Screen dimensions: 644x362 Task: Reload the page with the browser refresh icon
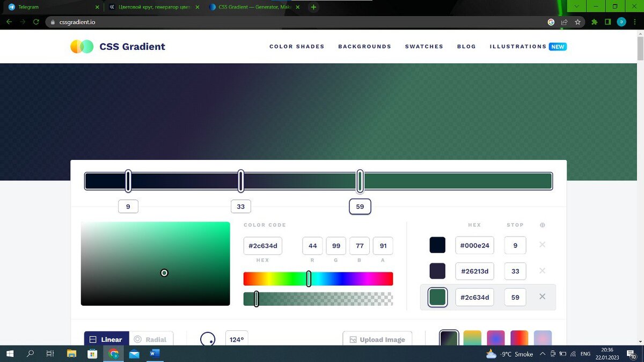36,22
